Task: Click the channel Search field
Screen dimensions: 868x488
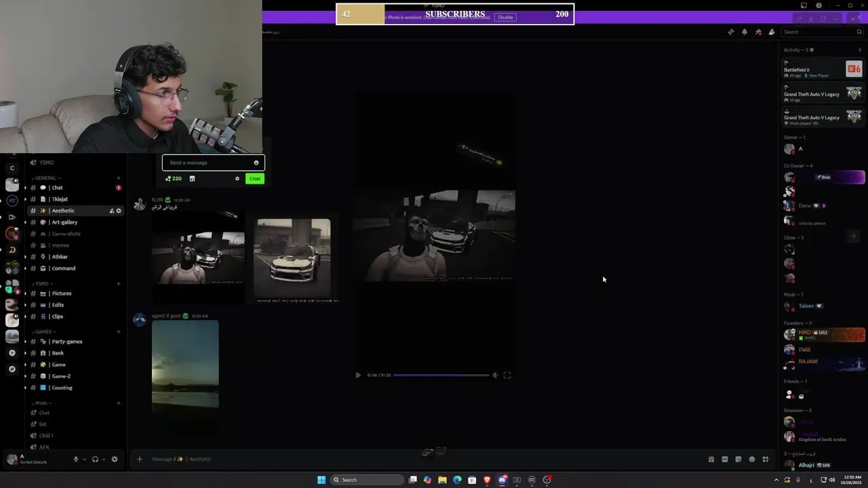Action: (822, 32)
